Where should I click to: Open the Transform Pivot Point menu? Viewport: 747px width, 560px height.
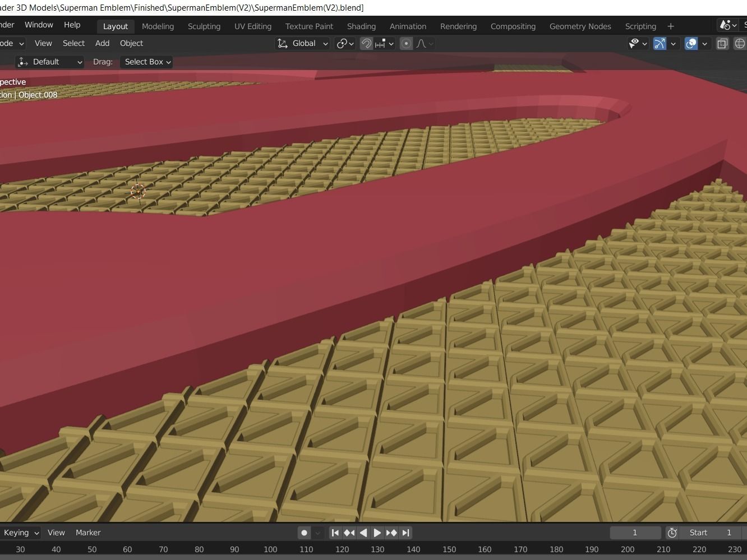tap(345, 43)
